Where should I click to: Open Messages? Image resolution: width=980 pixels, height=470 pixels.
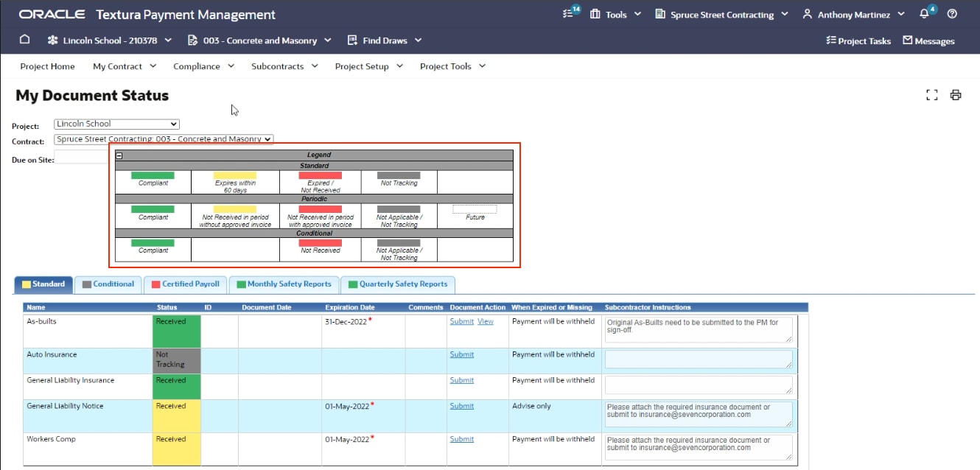(928, 41)
